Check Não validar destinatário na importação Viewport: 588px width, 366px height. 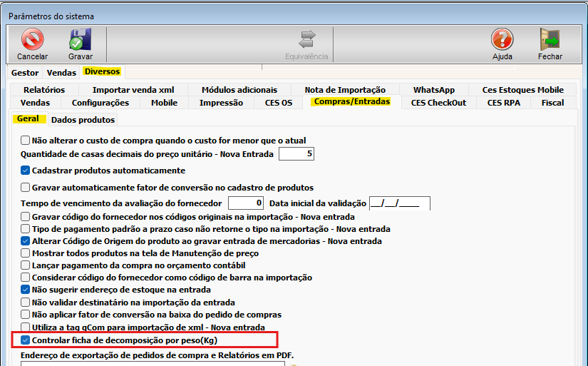tap(26, 303)
